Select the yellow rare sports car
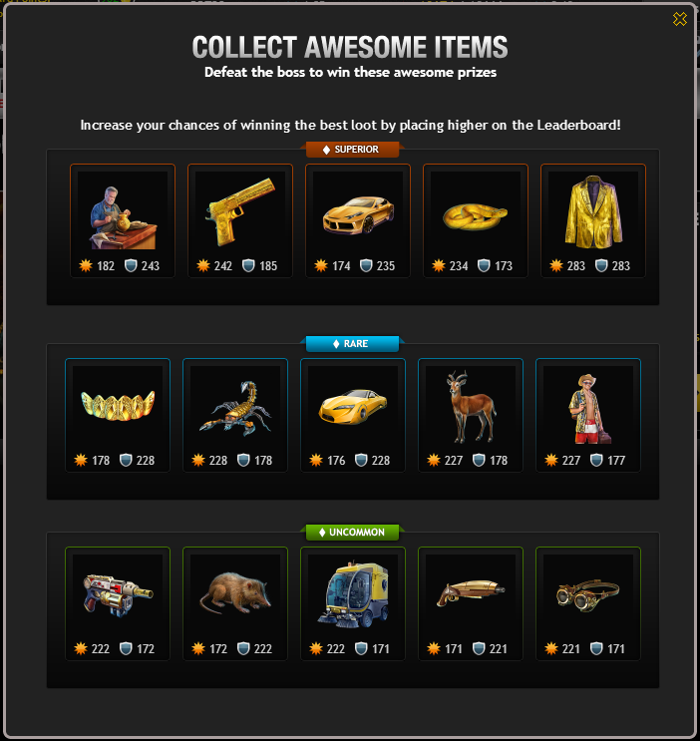This screenshot has width=700, height=741. tap(353, 415)
